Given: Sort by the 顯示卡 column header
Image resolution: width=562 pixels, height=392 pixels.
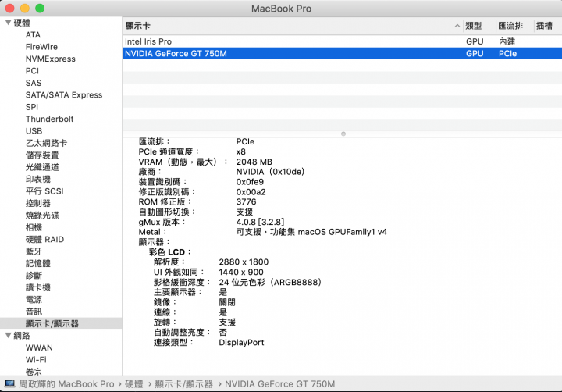Looking at the screenshot, I should coord(138,26).
